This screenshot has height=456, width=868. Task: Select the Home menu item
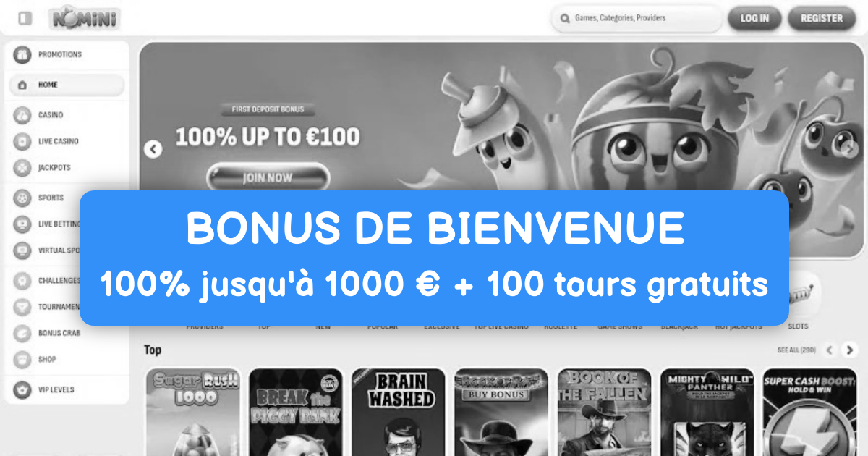click(x=67, y=85)
